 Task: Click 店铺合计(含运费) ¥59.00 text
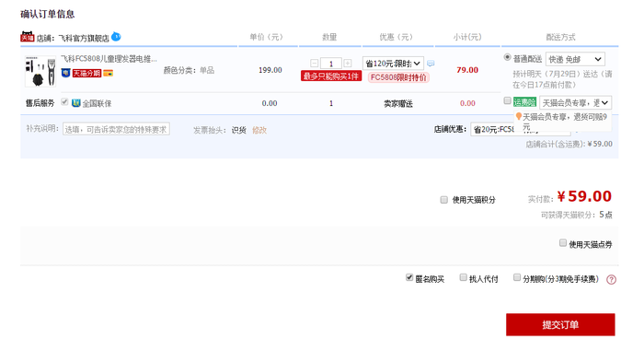point(569,144)
